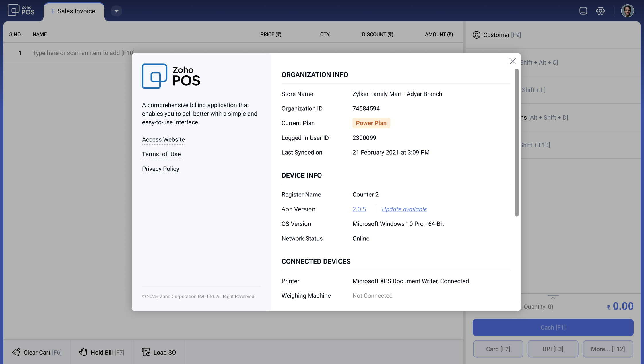This screenshot has width=644, height=364.
Task: Open the Privacy Policy link
Action: click(160, 169)
